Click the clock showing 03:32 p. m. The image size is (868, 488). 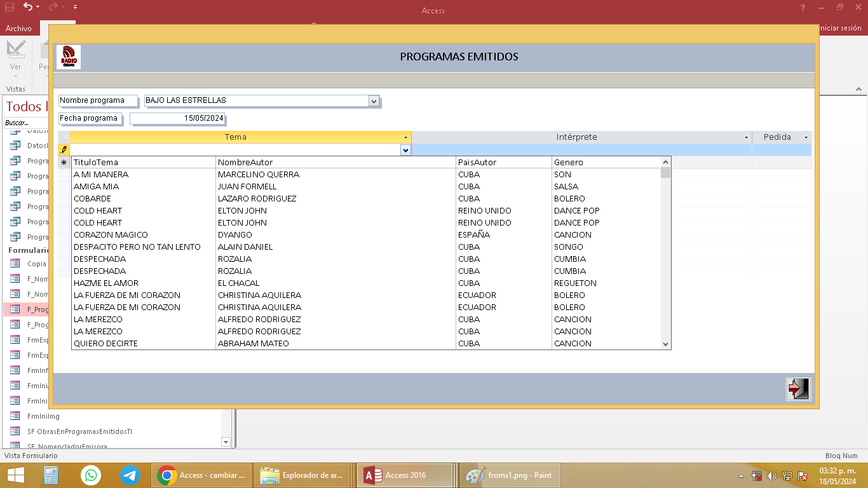838,471
